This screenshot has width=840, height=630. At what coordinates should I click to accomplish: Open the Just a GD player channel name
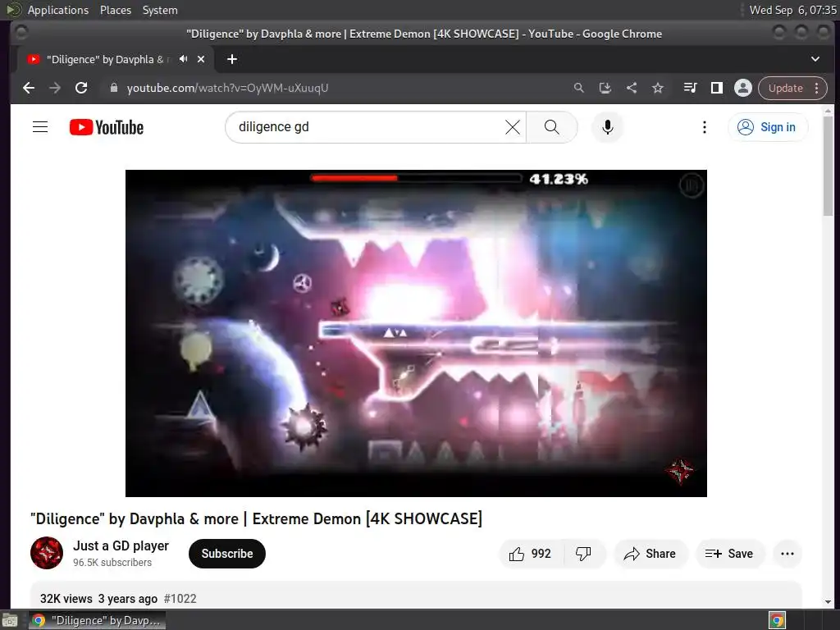click(121, 546)
